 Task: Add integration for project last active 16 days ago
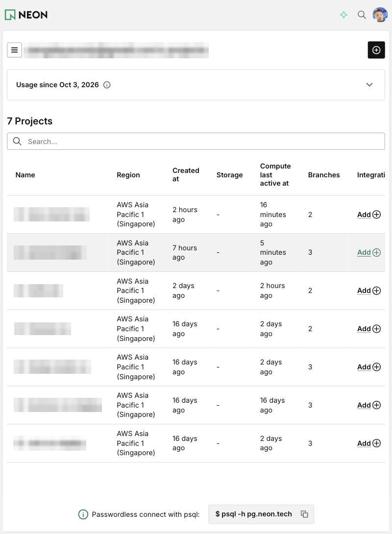pos(369,405)
